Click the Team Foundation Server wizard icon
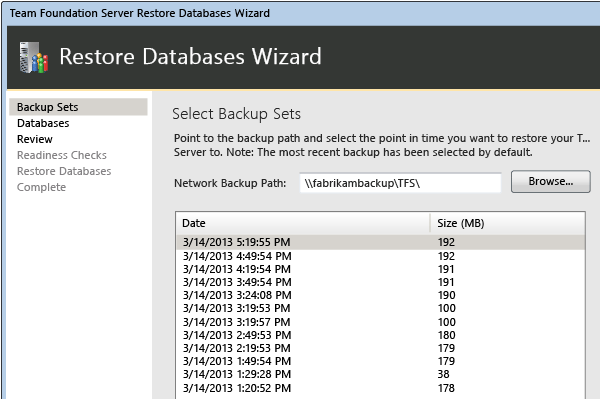Viewport: 600px width, 399px height. (x=34, y=57)
